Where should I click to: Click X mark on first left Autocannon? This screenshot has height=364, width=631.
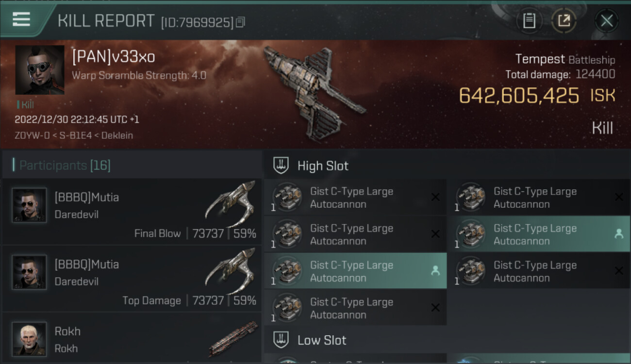point(435,197)
